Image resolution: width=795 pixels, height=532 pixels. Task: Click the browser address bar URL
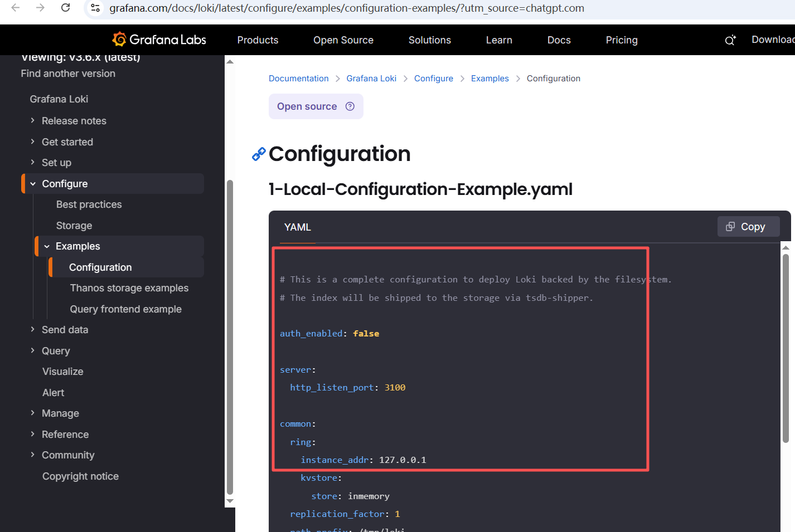(x=347, y=8)
